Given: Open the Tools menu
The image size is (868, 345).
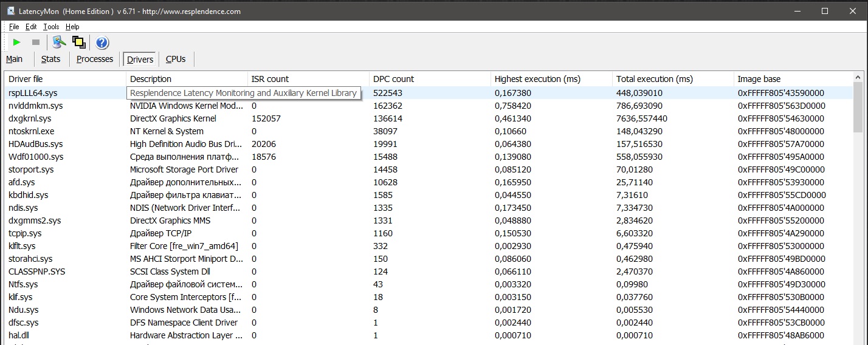Looking at the screenshot, I should (x=51, y=27).
